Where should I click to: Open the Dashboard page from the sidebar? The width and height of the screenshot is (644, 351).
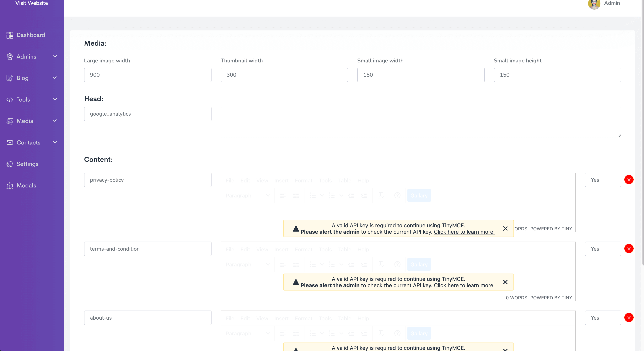click(26, 35)
